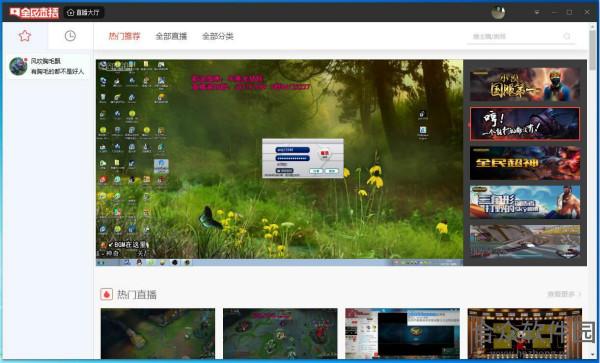Click the 全民直播 logo
This screenshot has width=600, height=363.
point(34,12)
